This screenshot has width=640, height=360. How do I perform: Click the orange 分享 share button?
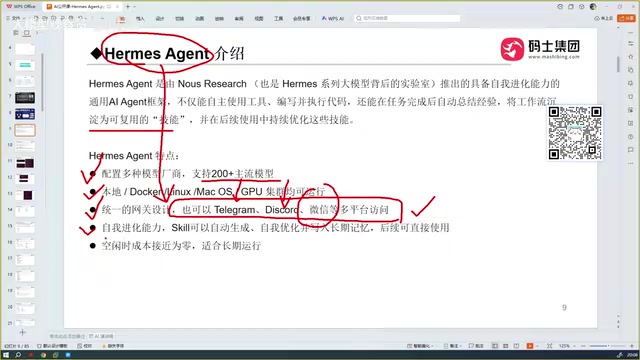pyautogui.click(x=626, y=18)
